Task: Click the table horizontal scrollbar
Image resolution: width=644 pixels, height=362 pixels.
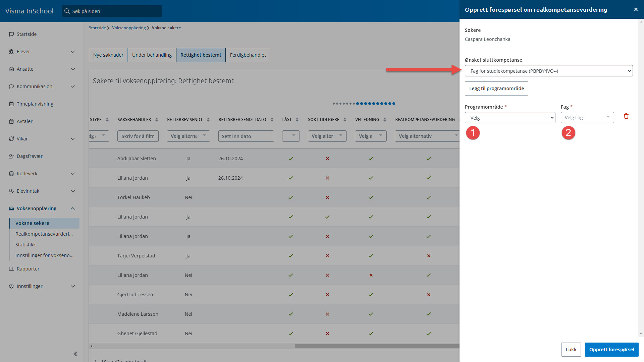Action: [x=377, y=346]
